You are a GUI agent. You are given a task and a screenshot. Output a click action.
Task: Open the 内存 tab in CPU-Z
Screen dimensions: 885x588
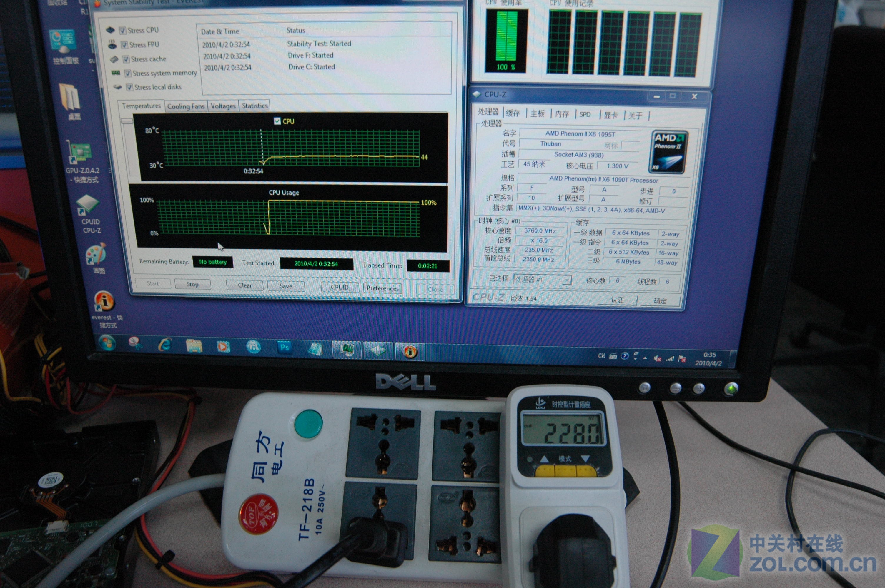coord(562,114)
